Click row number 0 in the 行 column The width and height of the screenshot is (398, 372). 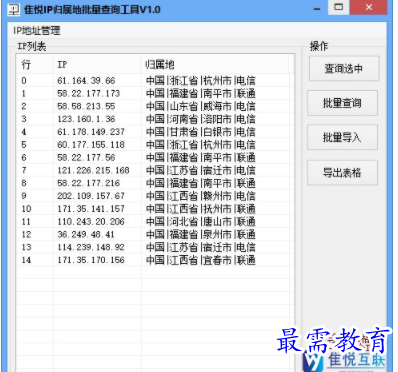[24, 81]
